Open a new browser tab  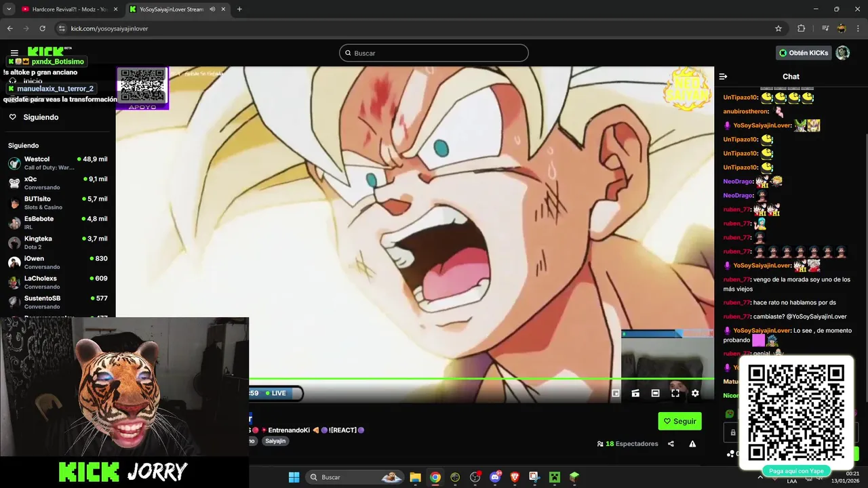coord(239,9)
